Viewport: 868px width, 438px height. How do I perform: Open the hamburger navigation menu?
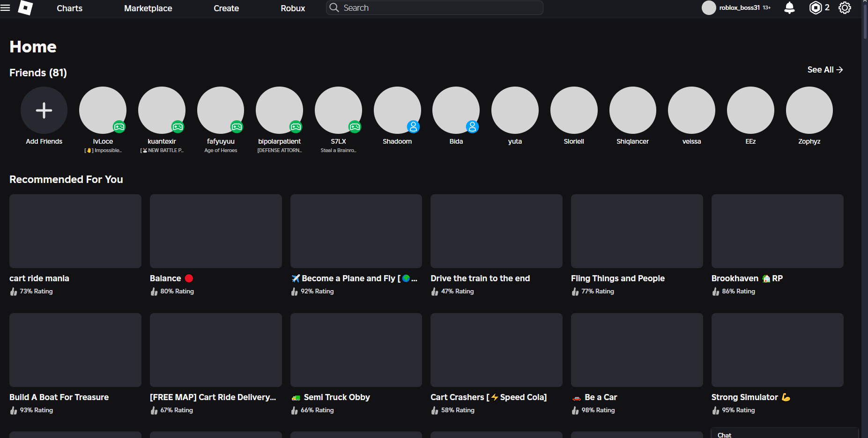pos(5,8)
